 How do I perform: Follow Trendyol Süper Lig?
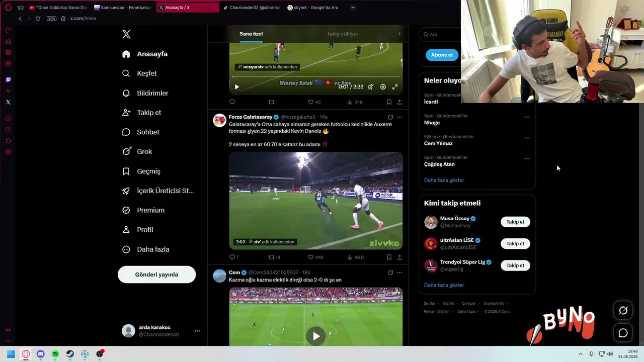pos(515,265)
